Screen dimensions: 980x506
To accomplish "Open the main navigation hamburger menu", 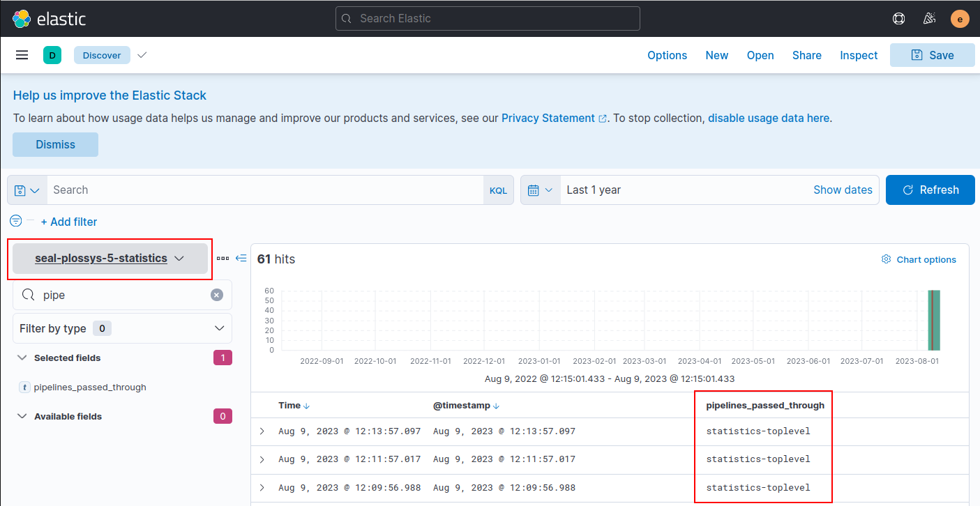I will [x=22, y=54].
